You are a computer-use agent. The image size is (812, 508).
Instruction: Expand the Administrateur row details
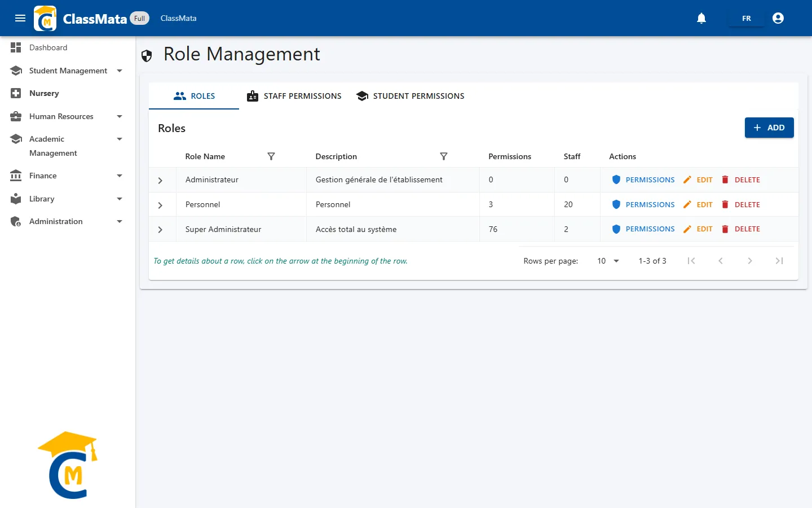click(x=160, y=181)
